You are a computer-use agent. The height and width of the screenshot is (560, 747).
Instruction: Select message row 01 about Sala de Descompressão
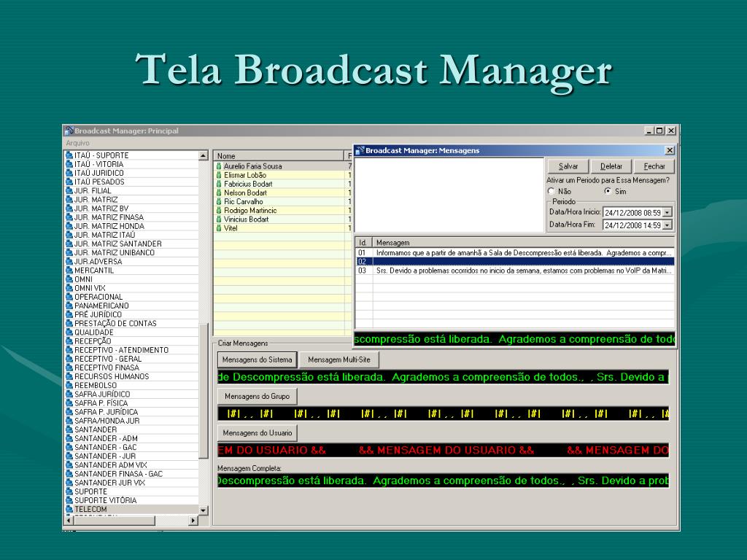(x=515, y=253)
